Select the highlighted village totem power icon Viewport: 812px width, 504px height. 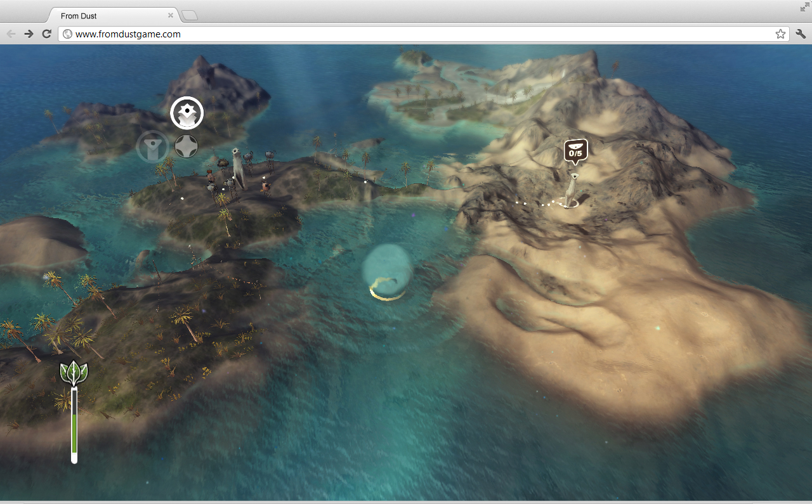pyautogui.click(x=187, y=113)
